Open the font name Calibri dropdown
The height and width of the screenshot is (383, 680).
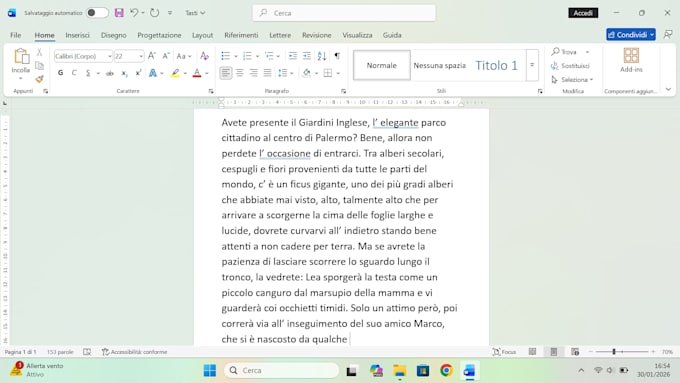[x=109, y=56]
